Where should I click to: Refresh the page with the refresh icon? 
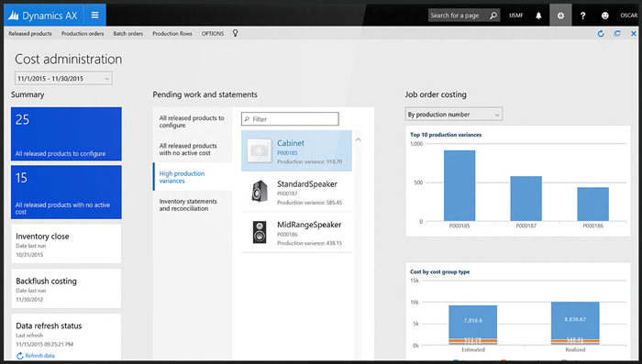(601, 34)
